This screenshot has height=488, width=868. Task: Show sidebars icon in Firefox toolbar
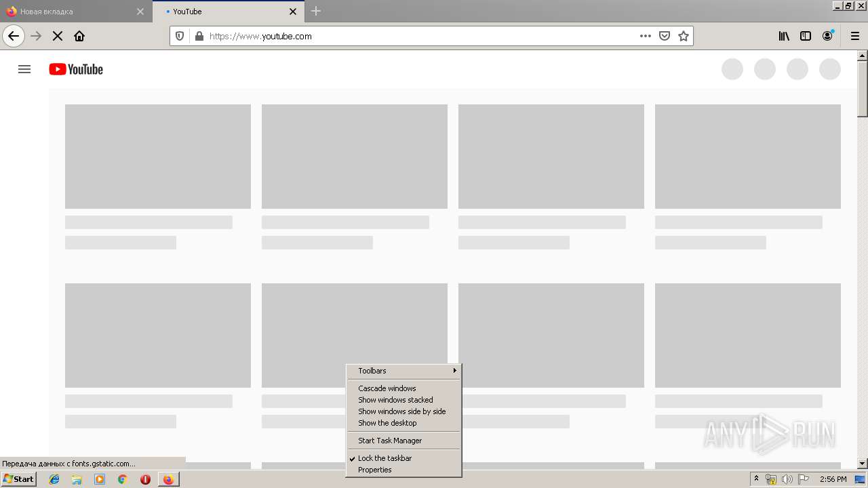pyautogui.click(x=806, y=36)
